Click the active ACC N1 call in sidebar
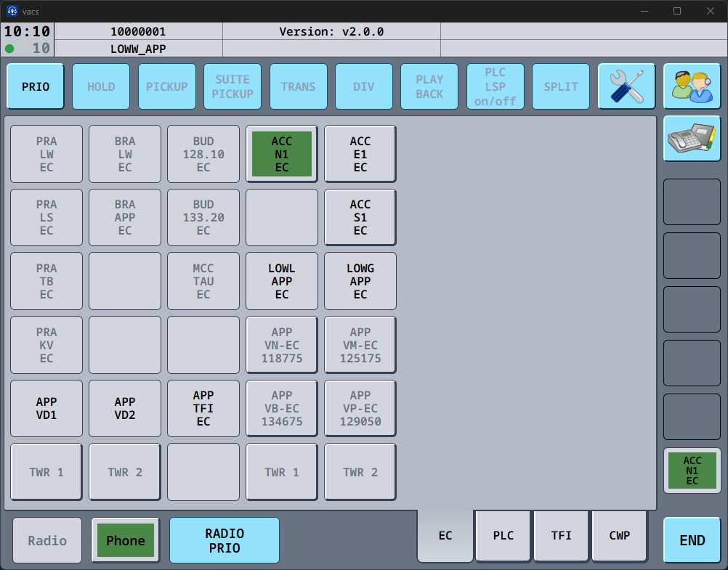The height and width of the screenshot is (570, 728). [692, 471]
